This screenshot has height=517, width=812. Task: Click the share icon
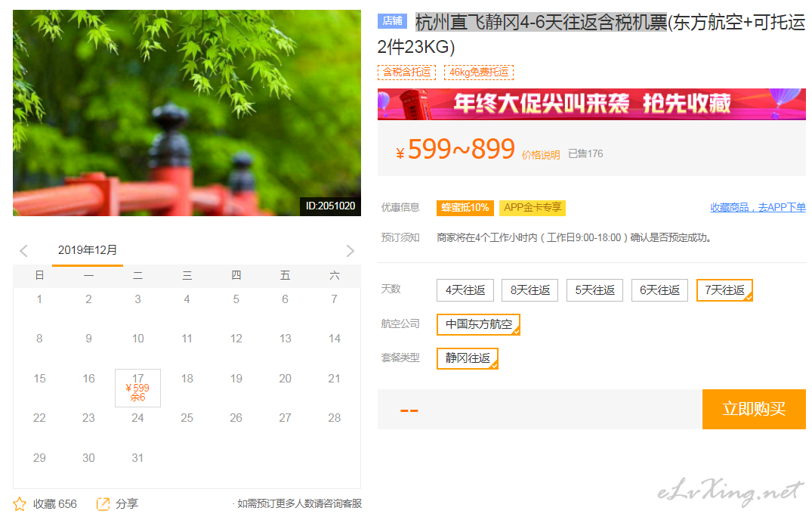pos(103,504)
